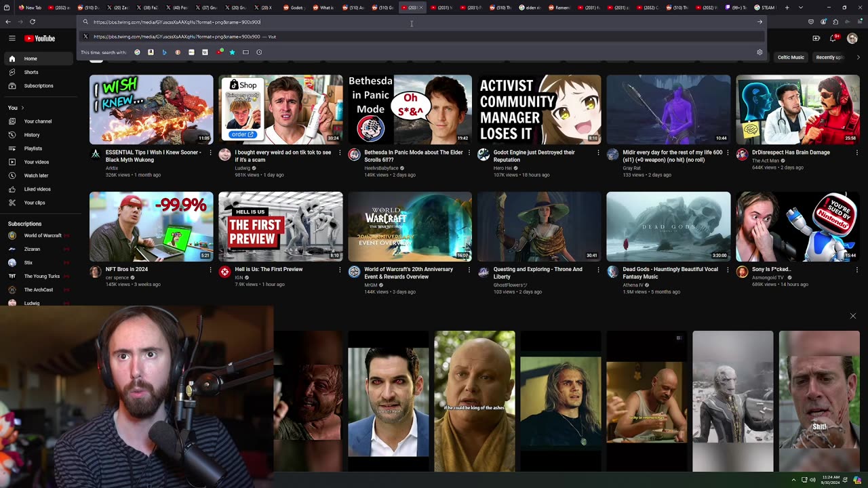This screenshot has height=488, width=868.
Task: Search with Wikipedia shortcut icon
Action: (x=205, y=52)
